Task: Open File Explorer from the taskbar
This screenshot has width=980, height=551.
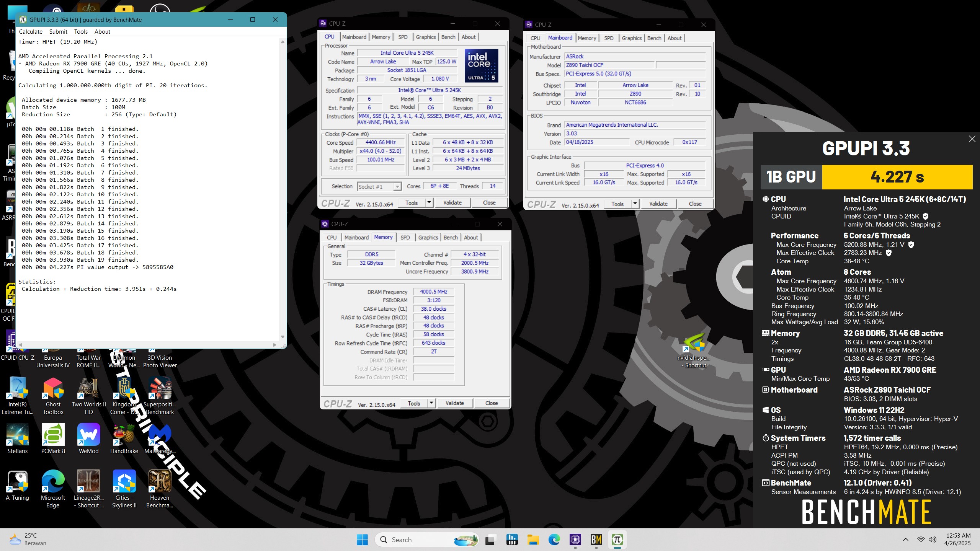Action: click(533, 540)
